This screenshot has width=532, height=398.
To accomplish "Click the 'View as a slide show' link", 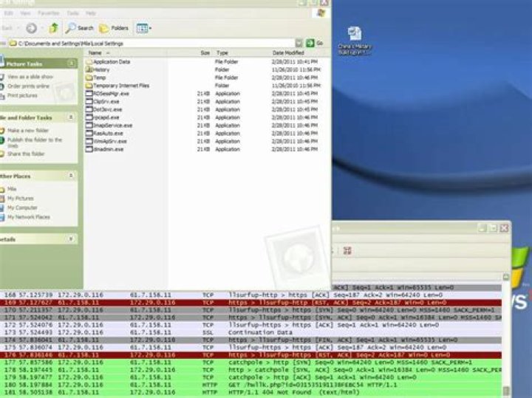I will 30,76.
